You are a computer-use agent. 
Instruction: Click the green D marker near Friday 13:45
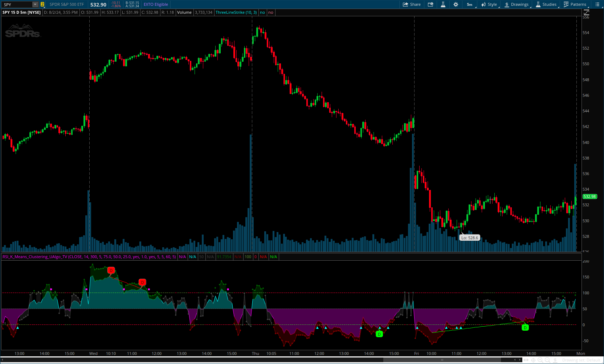click(x=525, y=327)
